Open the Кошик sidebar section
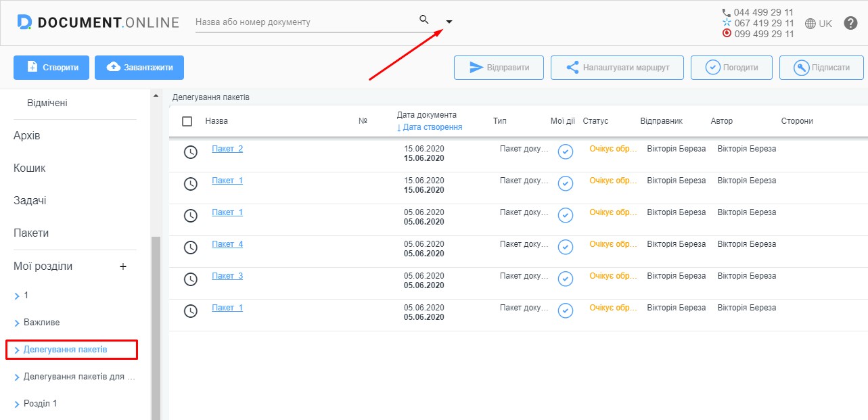This screenshot has height=420, width=868. pyautogui.click(x=30, y=168)
